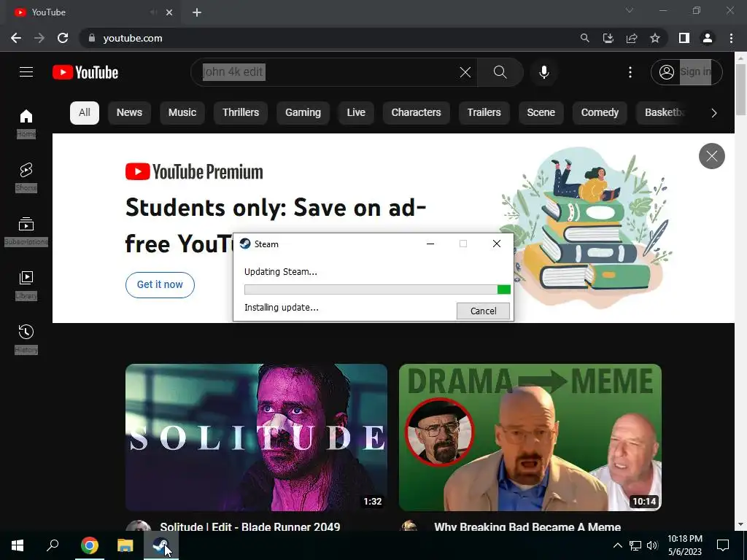This screenshot has width=747, height=560.
Task: Select the Thrillers filter chip
Action: (x=241, y=113)
